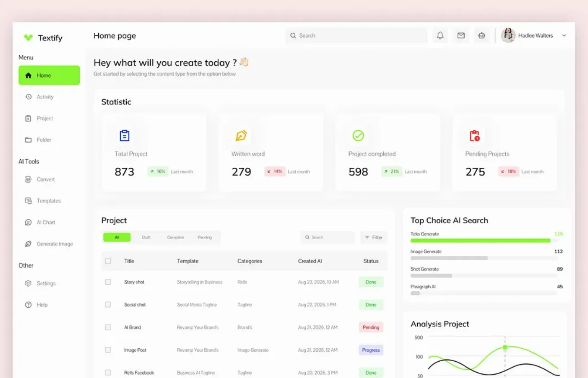The image size is (588, 378).
Task: Click the Teks Generate green progress bar
Action: (x=480, y=241)
